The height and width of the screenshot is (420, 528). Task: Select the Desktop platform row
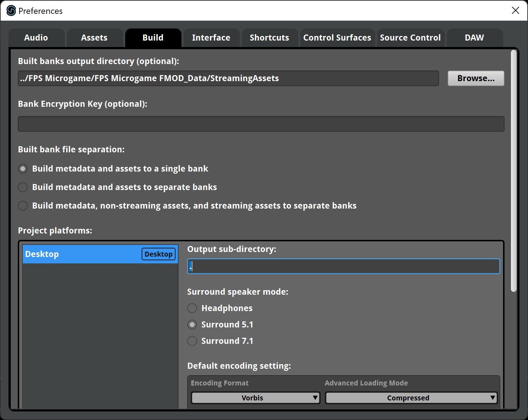coord(100,254)
